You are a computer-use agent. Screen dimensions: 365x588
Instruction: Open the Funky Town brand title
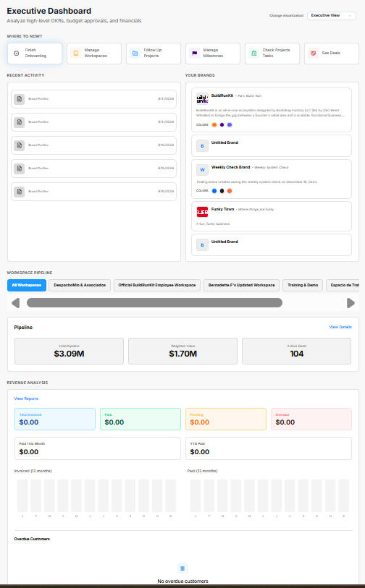[222, 209]
